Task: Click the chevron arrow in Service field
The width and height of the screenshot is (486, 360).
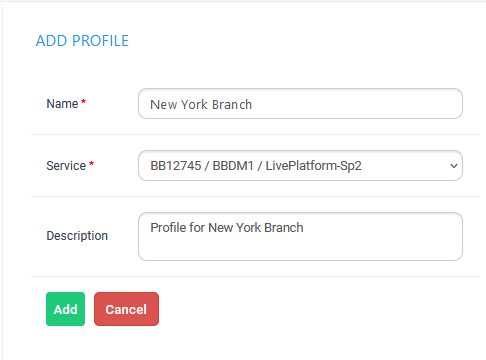Action: point(454,166)
